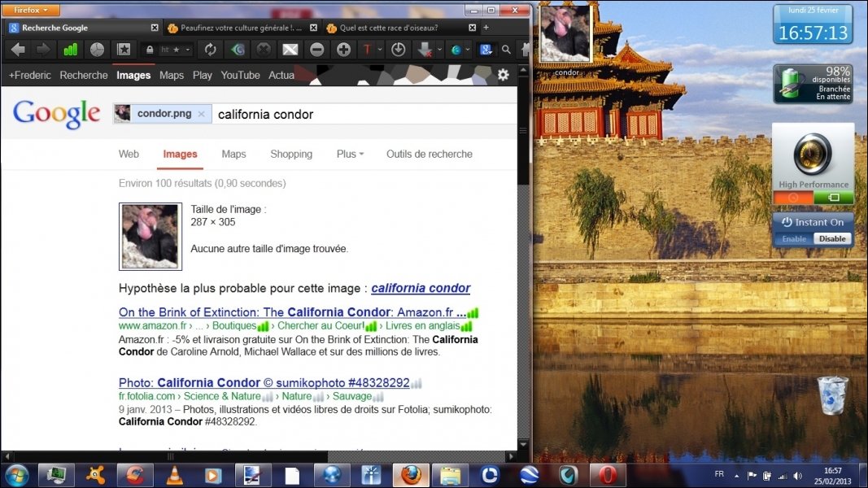Image resolution: width=868 pixels, height=488 pixels.
Task: Launch VLC from the taskbar
Action: click(x=174, y=475)
